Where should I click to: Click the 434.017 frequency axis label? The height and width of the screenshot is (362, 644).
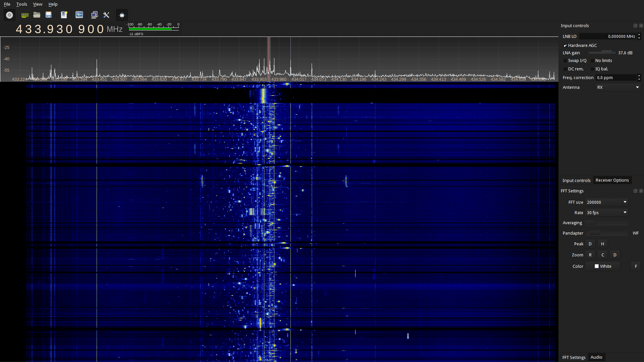click(x=299, y=79)
